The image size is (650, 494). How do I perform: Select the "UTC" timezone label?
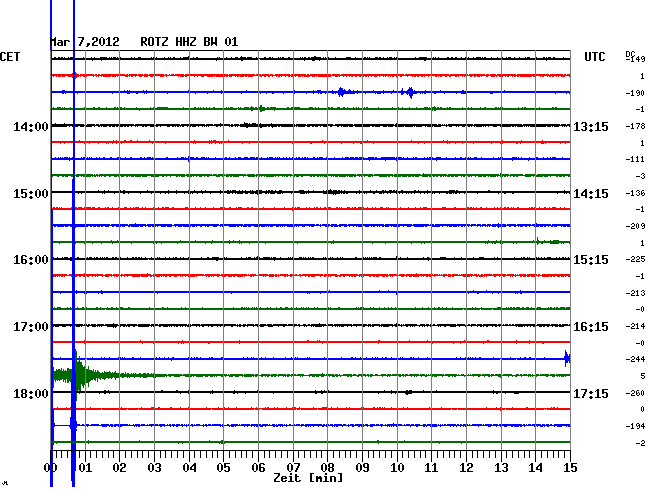click(595, 57)
